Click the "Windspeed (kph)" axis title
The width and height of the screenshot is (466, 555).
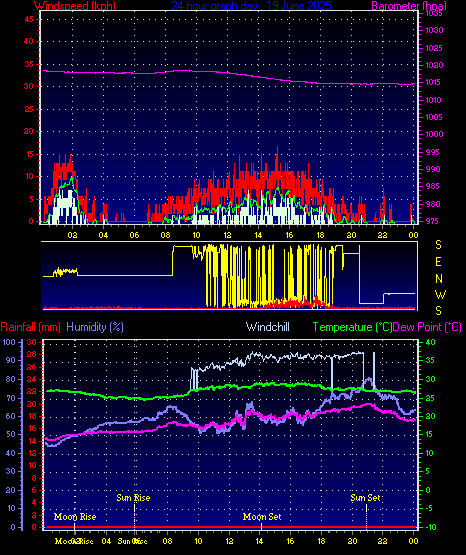coord(75,5)
